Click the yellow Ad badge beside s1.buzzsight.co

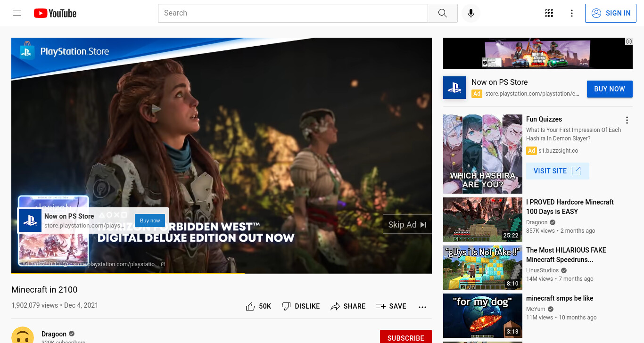531,151
